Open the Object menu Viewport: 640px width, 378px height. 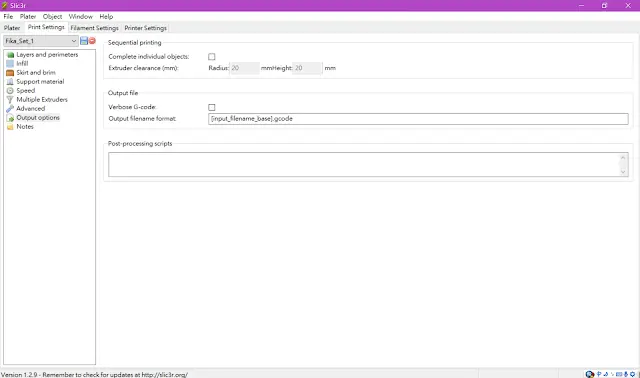52,17
